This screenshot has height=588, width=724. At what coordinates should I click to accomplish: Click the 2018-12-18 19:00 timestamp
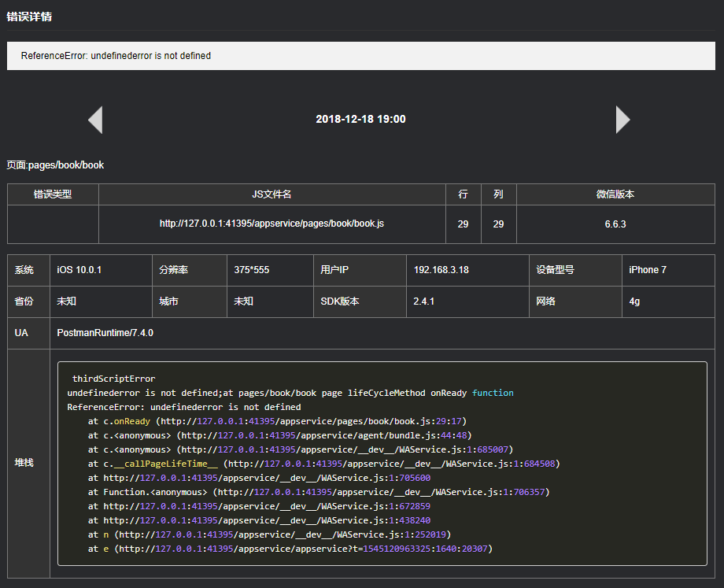(x=360, y=119)
